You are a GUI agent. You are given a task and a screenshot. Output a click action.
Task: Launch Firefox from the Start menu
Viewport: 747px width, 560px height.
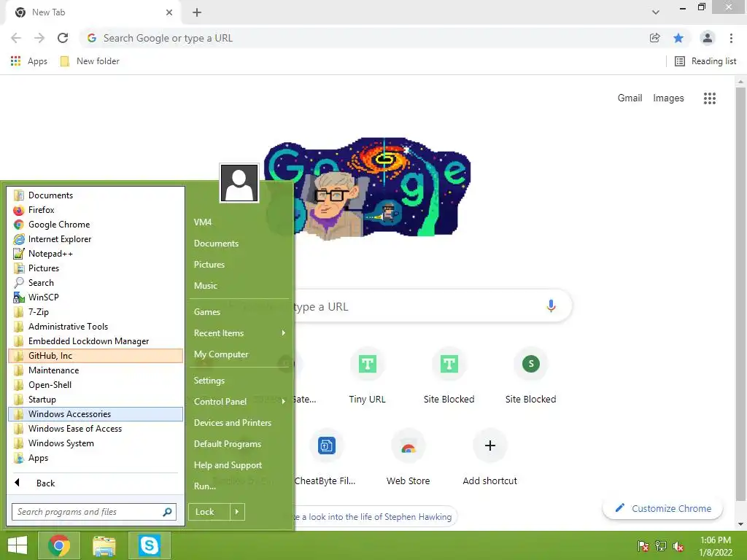(x=96, y=210)
